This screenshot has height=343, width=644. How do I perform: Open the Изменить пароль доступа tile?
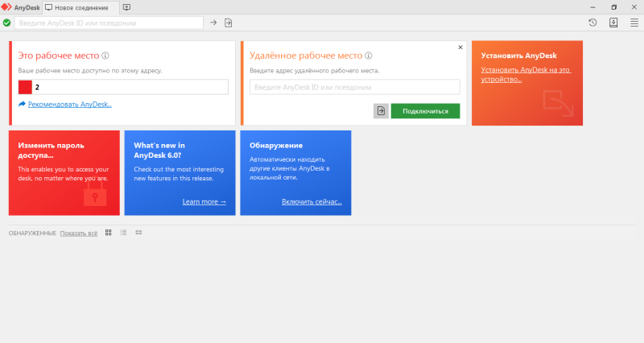click(64, 173)
